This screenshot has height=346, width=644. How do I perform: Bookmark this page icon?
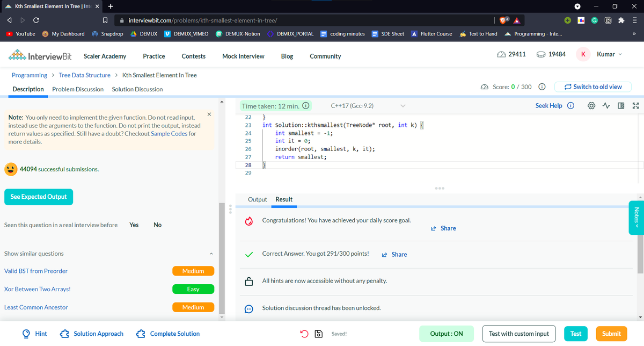click(x=106, y=20)
